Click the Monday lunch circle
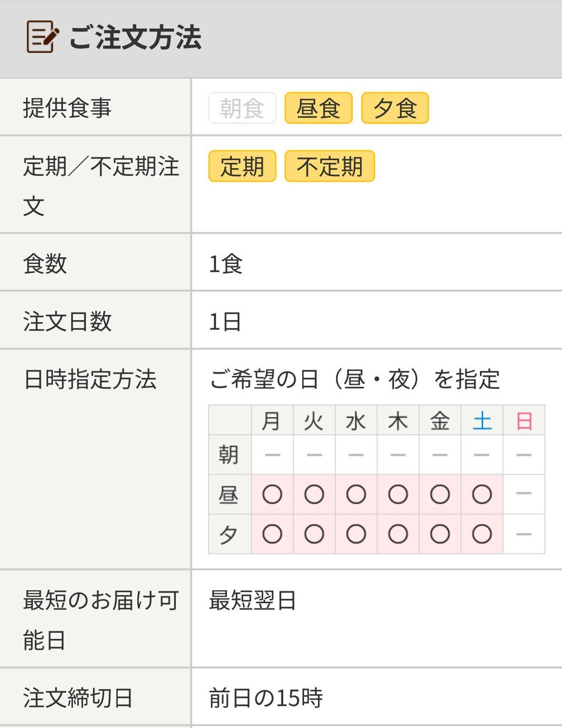562x728 pixels. [272, 495]
